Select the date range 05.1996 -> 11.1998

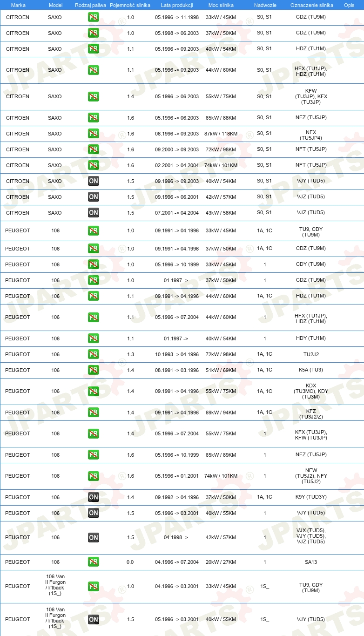coord(177,17)
